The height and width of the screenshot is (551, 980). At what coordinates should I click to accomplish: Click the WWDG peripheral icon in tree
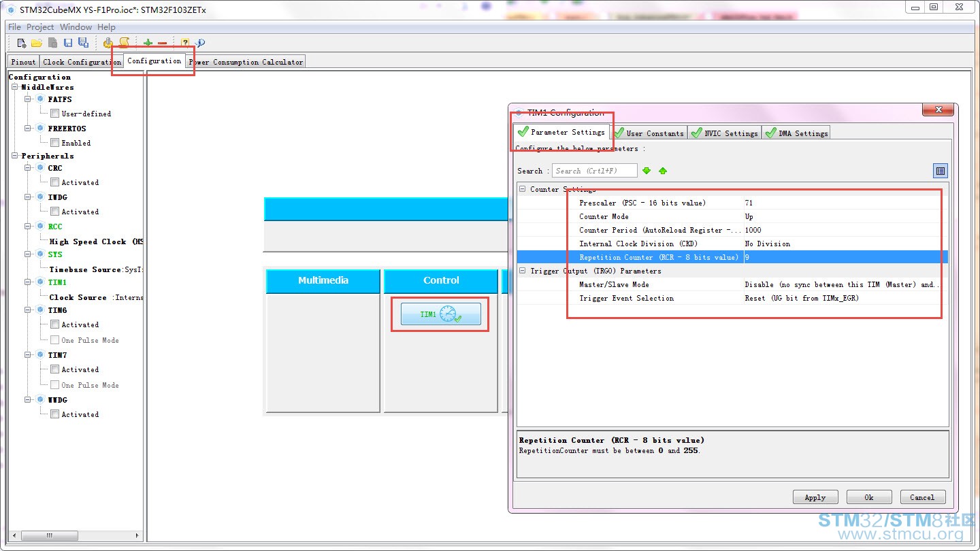[x=40, y=401]
